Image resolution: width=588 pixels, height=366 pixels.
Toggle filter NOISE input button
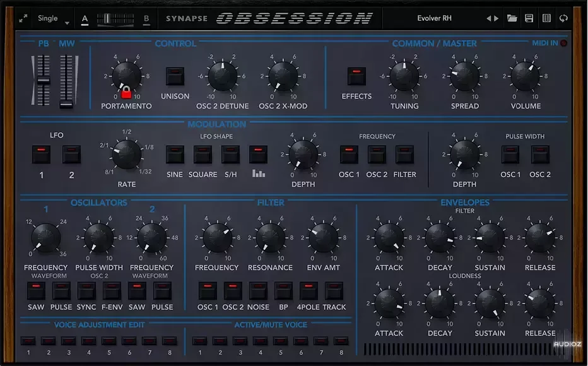click(258, 291)
